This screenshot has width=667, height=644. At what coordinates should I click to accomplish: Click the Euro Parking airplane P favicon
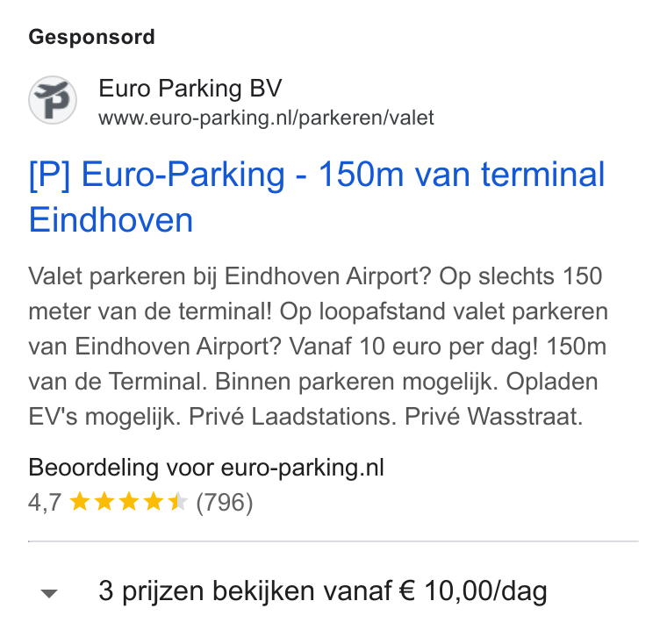(53, 100)
